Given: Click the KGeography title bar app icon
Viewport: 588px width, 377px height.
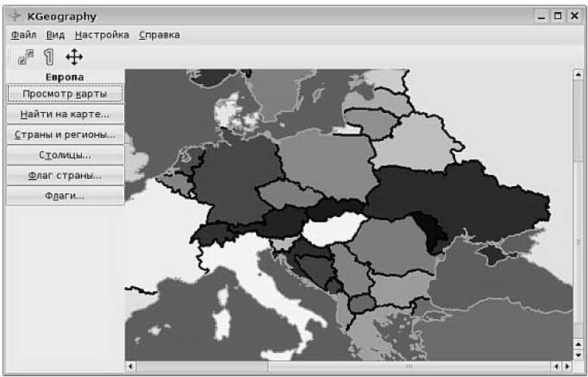Looking at the screenshot, I should pyautogui.click(x=14, y=16).
